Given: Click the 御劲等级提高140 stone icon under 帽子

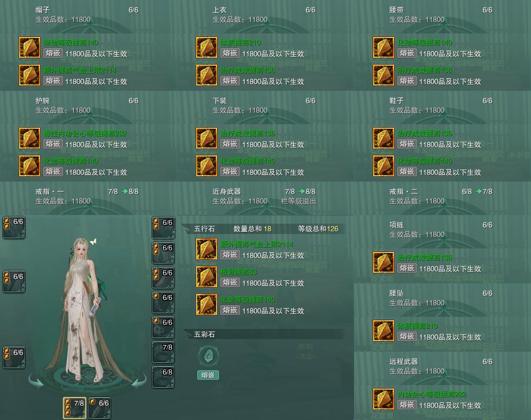Looking at the screenshot, I should click(x=30, y=47).
